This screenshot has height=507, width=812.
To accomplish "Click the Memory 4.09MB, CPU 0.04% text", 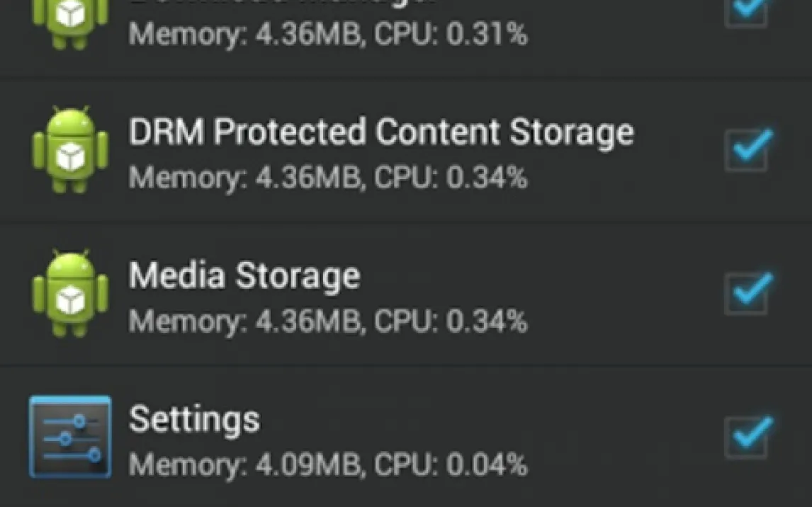I will (327, 465).
